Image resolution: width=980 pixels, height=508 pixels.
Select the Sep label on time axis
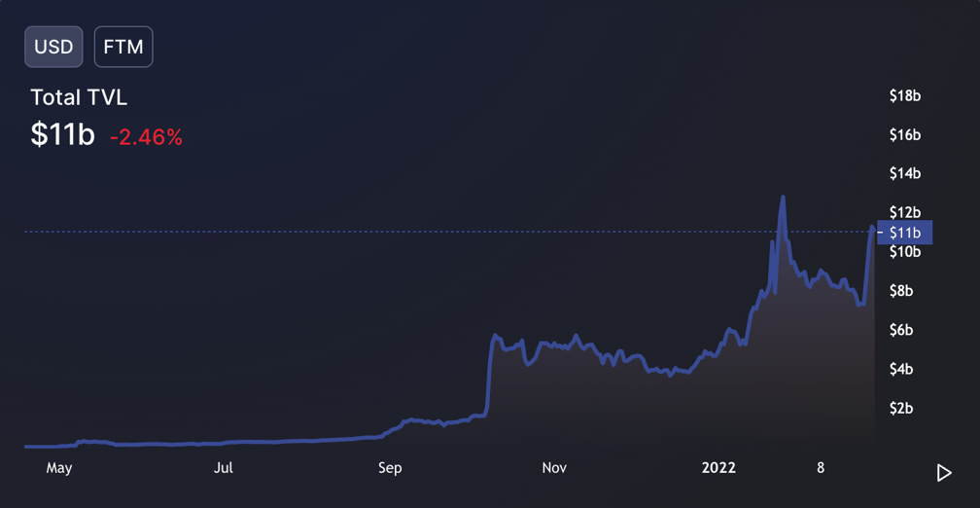click(390, 468)
